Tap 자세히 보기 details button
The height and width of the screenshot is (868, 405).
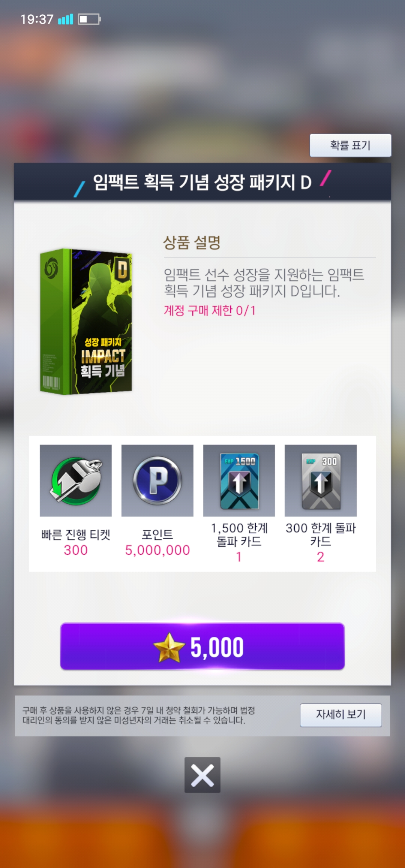click(x=341, y=715)
